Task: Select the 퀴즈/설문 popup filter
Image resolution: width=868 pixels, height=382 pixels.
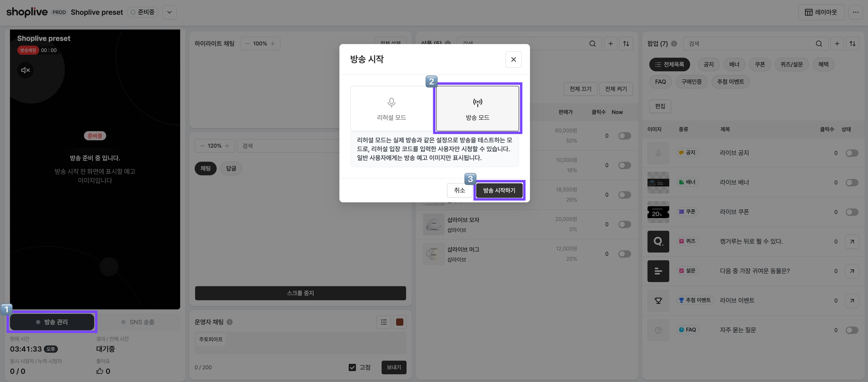Action: pyautogui.click(x=791, y=64)
